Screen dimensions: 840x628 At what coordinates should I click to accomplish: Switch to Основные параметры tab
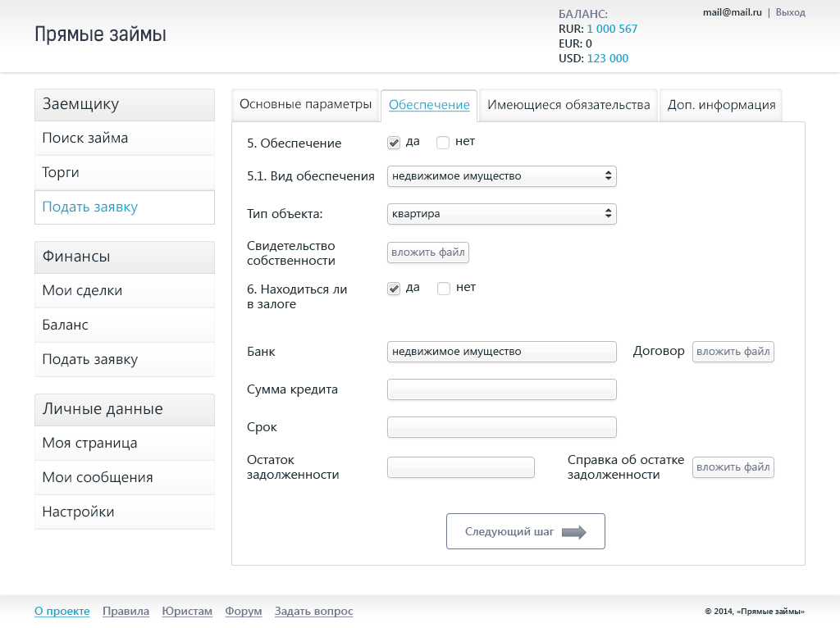(x=305, y=104)
